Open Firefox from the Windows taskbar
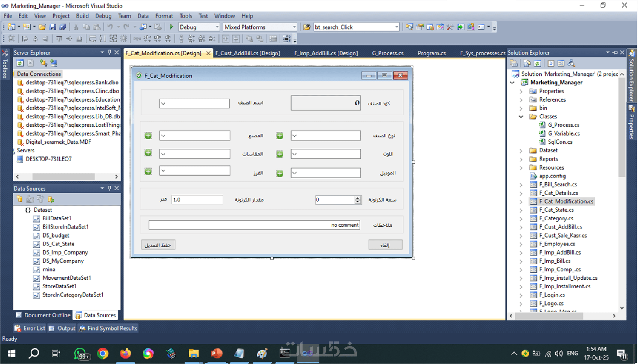 pyautogui.click(x=125, y=353)
